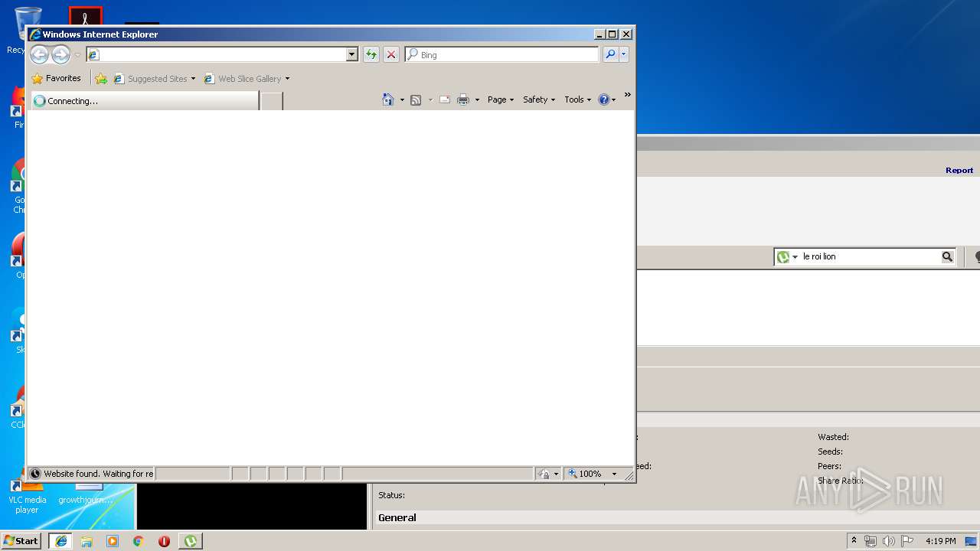Expand the address bar URL history dropdown
The width and height of the screenshot is (980, 551).
[x=352, y=54]
